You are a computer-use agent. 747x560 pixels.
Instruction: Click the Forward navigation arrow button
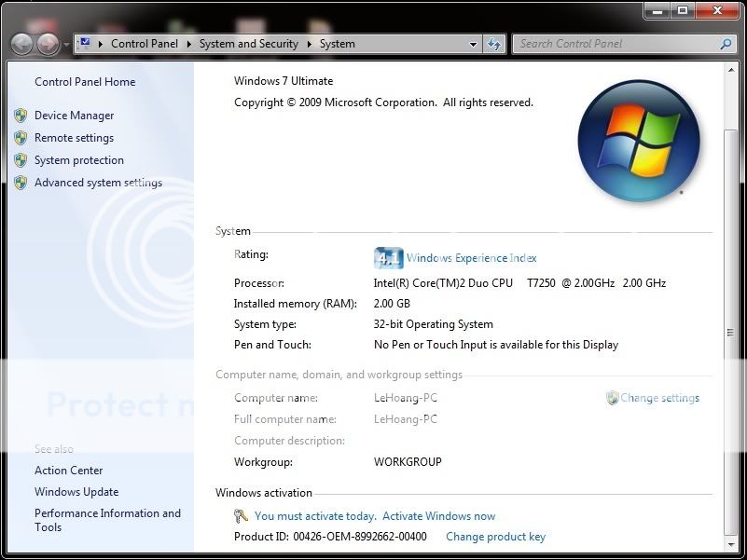pos(48,45)
